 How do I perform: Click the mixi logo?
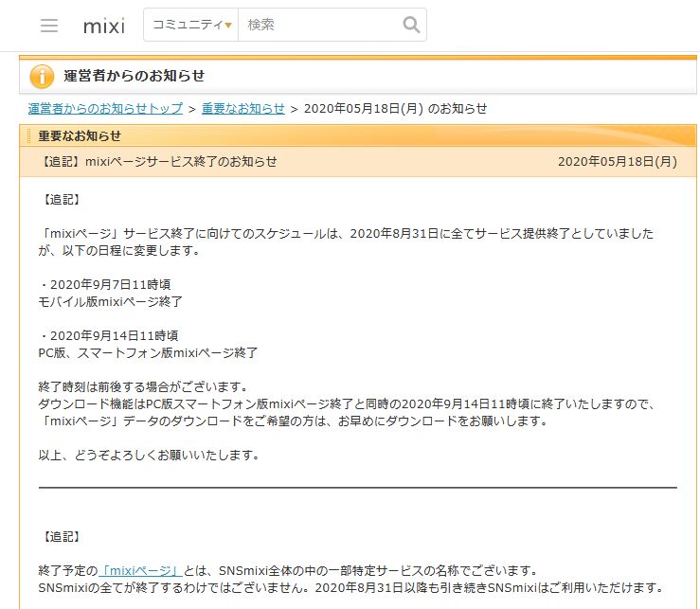point(104,26)
